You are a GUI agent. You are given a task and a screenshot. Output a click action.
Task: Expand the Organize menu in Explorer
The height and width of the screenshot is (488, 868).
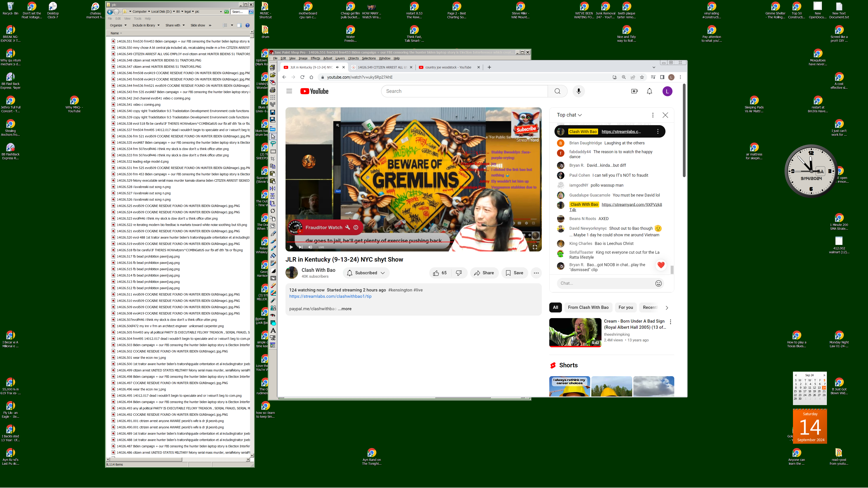(118, 25)
